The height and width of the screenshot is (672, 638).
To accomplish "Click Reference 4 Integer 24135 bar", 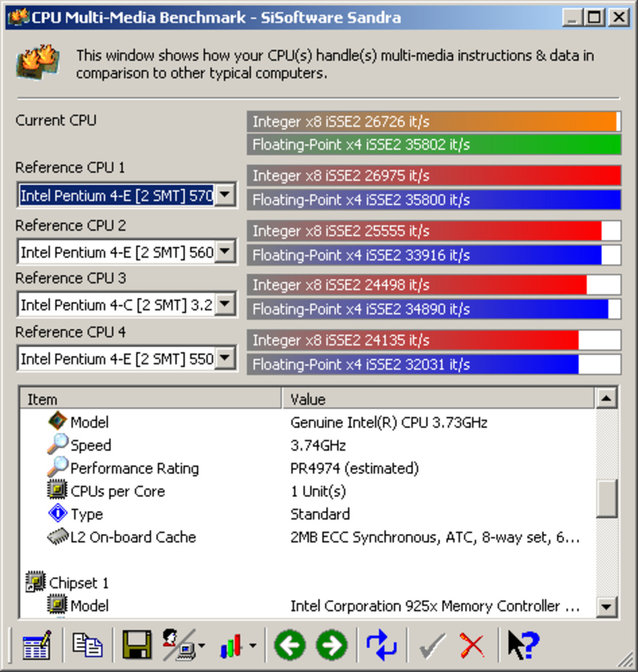I will [x=434, y=340].
